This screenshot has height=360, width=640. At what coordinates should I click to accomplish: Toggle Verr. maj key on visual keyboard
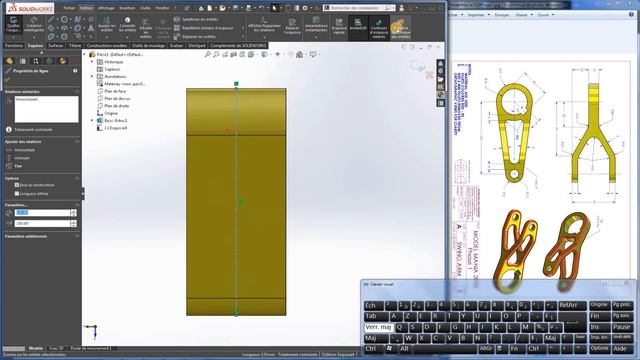378,327
